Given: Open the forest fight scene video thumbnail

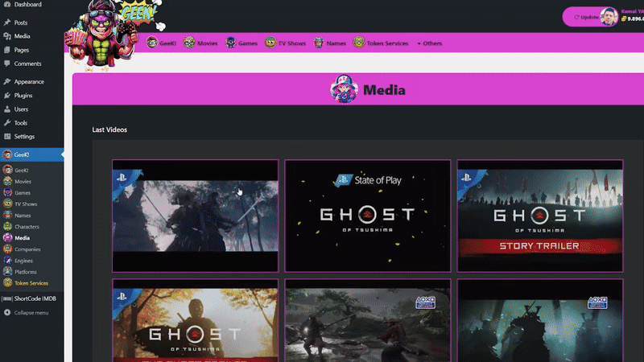Looking at the screenshot, I should click(x=368, y=320).
